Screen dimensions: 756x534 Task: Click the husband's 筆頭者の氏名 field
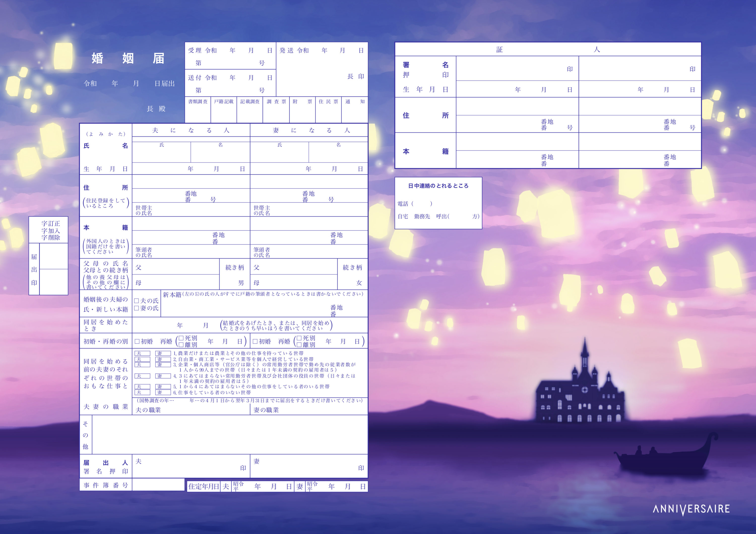pyautogui.click(x=191, y=252)
